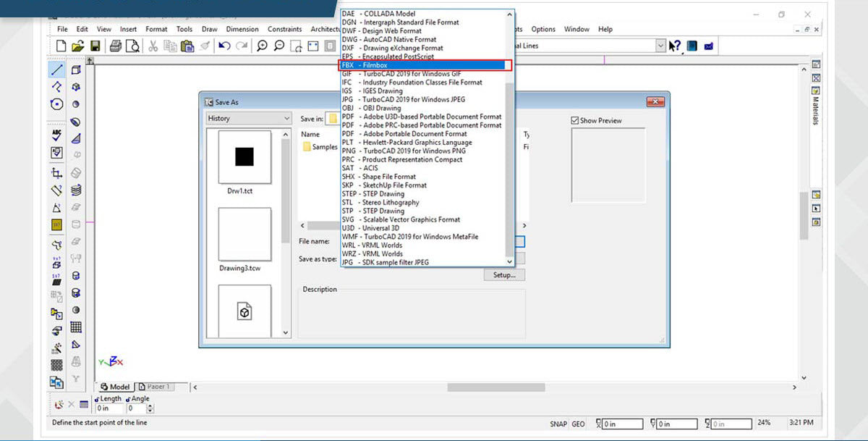Click the Setup... button
The height and width of the screenshot is (441, 868).
point(503,275)
